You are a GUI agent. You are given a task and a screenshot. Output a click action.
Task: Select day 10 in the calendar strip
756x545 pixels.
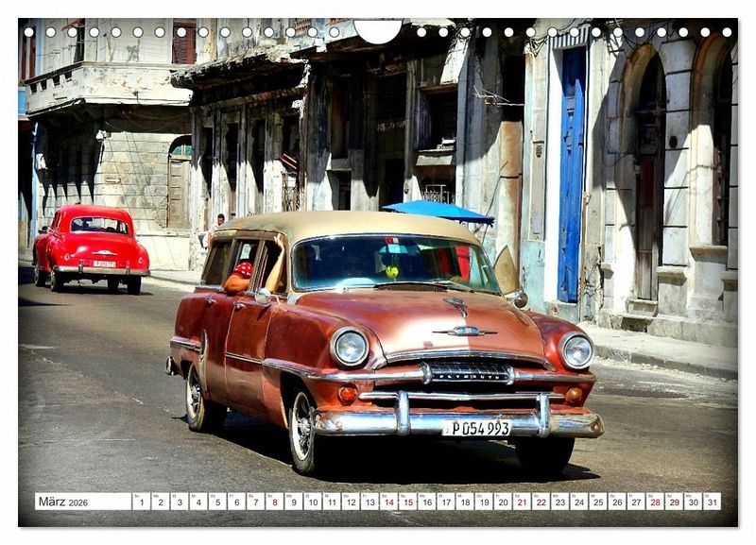pos(313,502)
